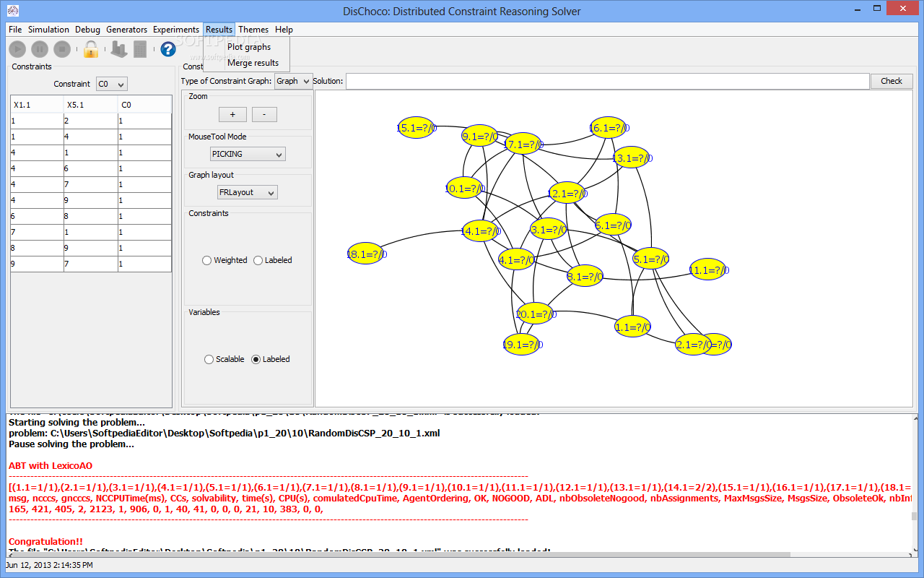Click the Solution input field

tap(607, 81)
